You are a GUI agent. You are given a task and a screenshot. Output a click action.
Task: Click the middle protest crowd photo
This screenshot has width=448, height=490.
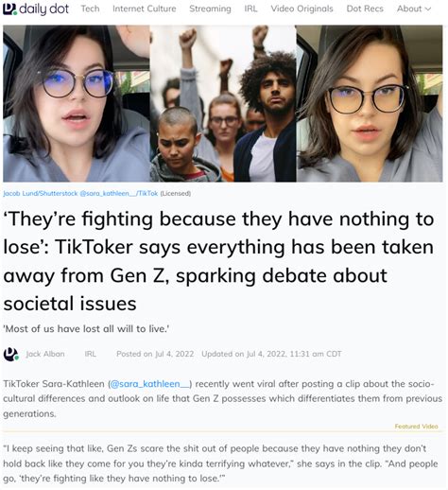(223, 103)
